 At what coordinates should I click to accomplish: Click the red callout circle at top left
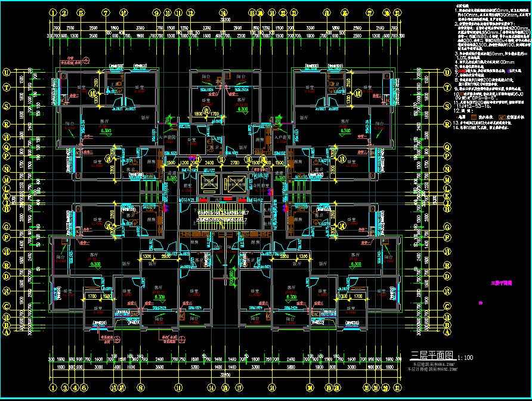pos(86,61)
